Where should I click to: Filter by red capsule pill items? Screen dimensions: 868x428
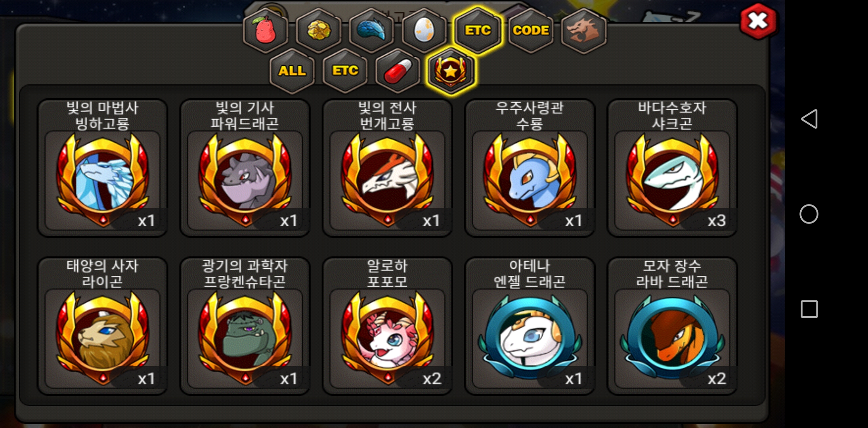pos(398,71)
